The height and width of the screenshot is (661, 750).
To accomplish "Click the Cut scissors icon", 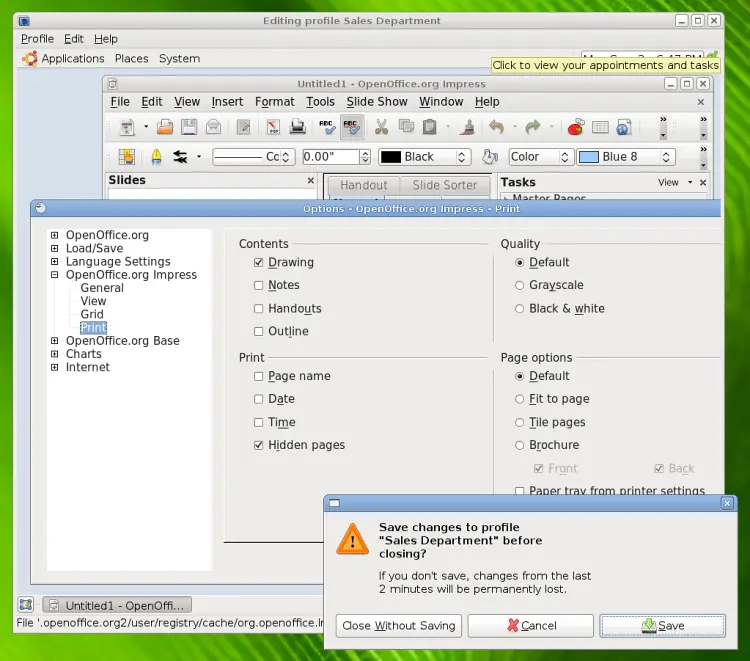I will [x=381, y=127].
